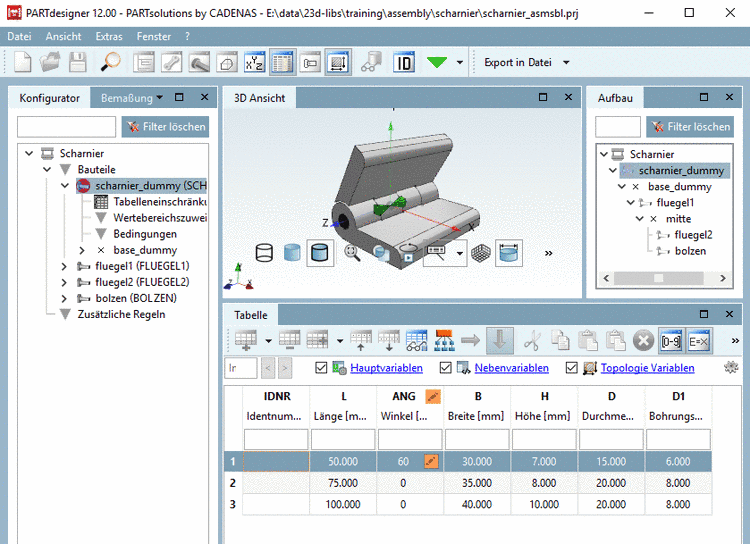Click the magnifier search icon in main toolbar

pos(110,62)
